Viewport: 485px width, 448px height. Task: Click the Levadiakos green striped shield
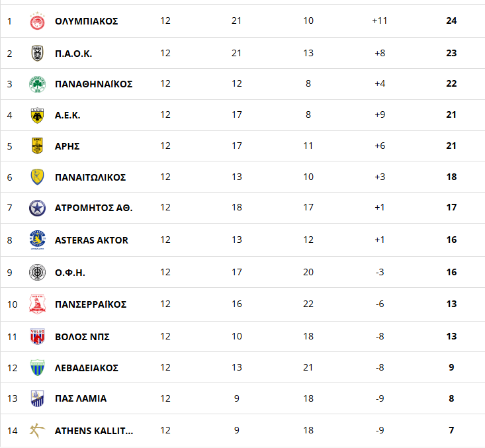click(38, 367)
